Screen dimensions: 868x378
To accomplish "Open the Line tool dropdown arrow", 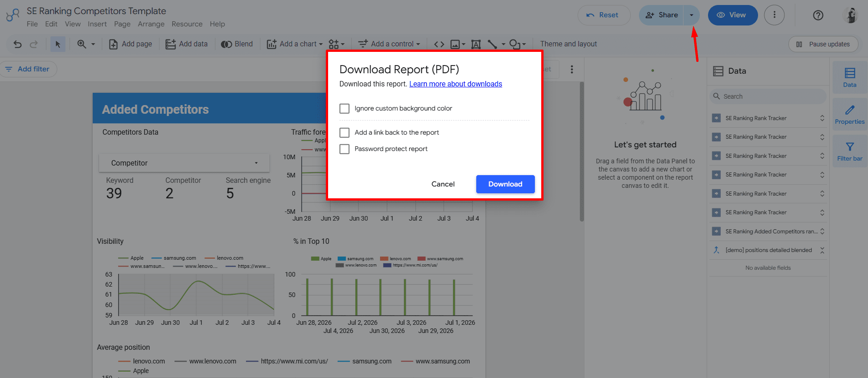I will [503, 44].
